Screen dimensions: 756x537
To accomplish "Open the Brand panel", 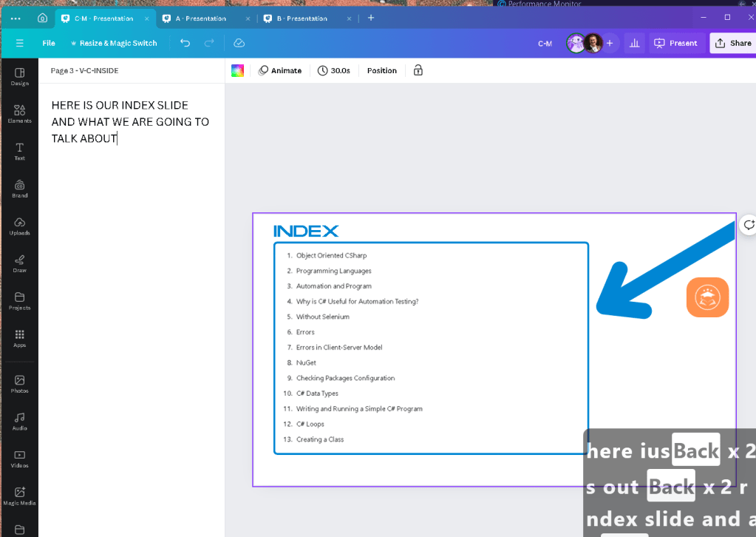I will click(20, 189).
